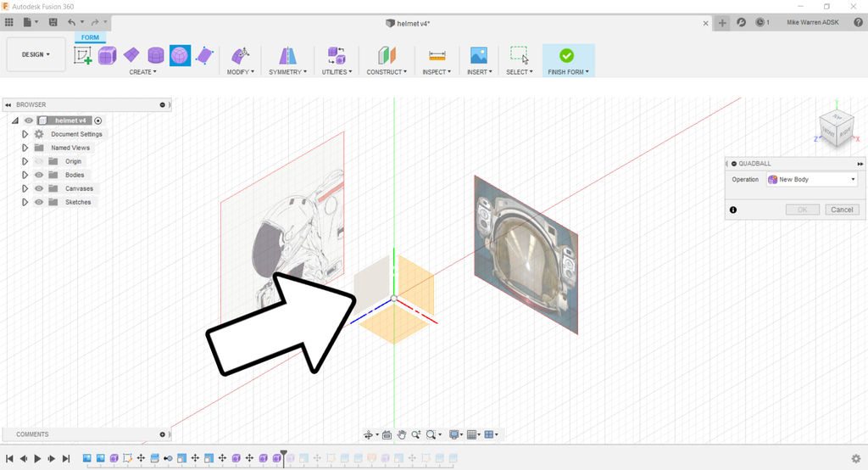Click the Quadball dialog info icon

(x=733, y=210)
